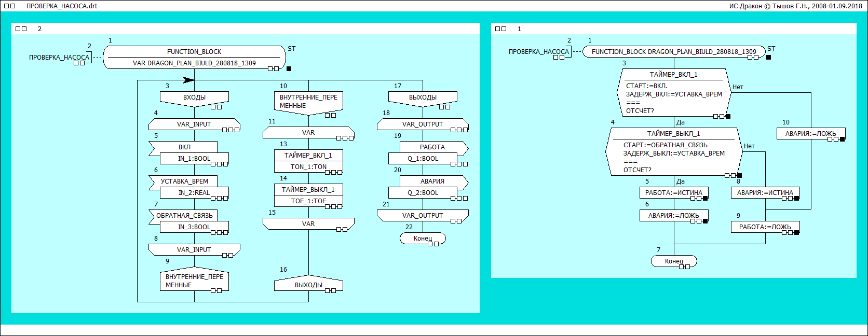Click the Нет branch label of ТАЙМЕР_ВЫКЛ_1
Viewport: 868px width, 336px height.
click(749, 146)
